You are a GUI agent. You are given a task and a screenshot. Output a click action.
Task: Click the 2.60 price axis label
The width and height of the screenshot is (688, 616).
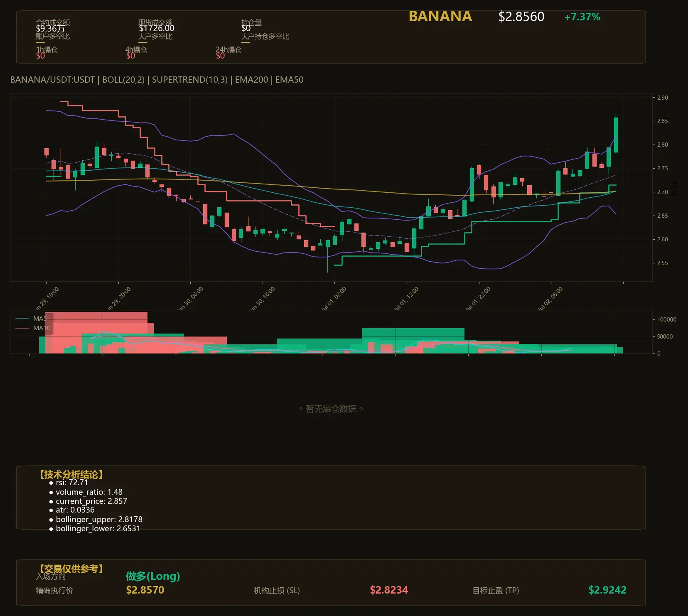coord(662,239)
